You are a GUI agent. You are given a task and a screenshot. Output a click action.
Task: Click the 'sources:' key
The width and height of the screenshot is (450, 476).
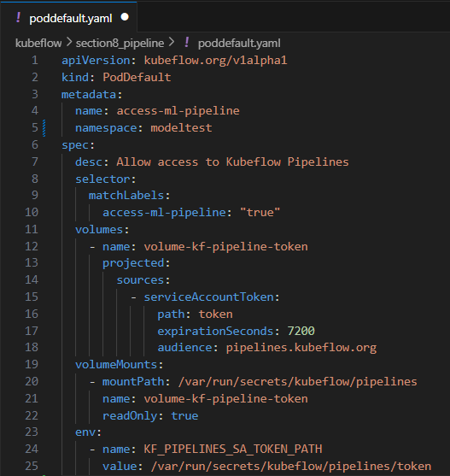coord(143,280)
